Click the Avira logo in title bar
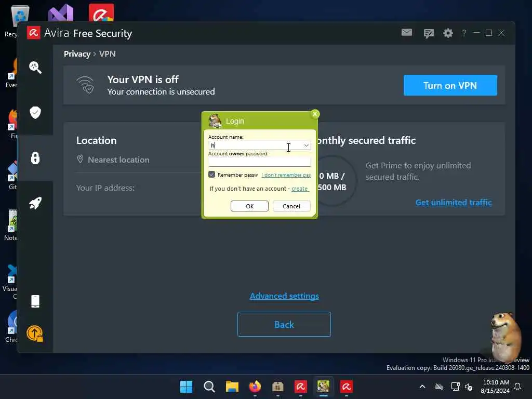Screen dimensions: 532x399 (x=34, y=33)
